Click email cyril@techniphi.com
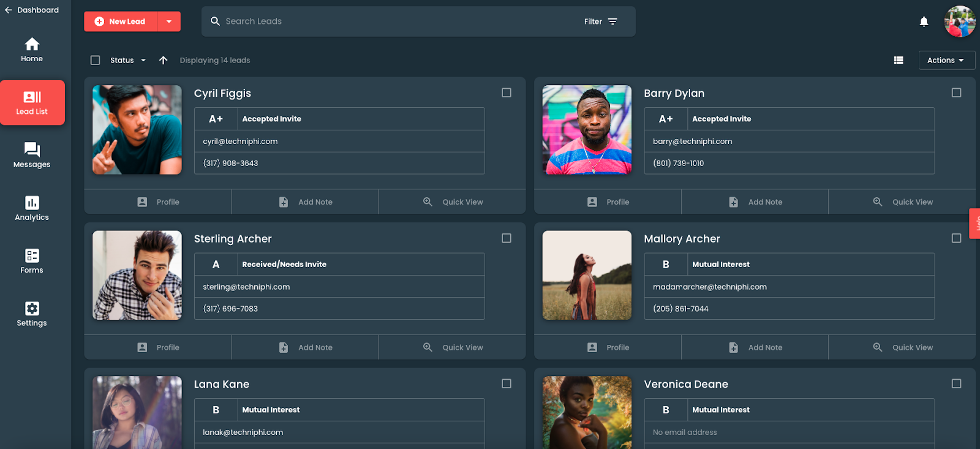Viewport: 980px width, 449px height. coord(240,141)
